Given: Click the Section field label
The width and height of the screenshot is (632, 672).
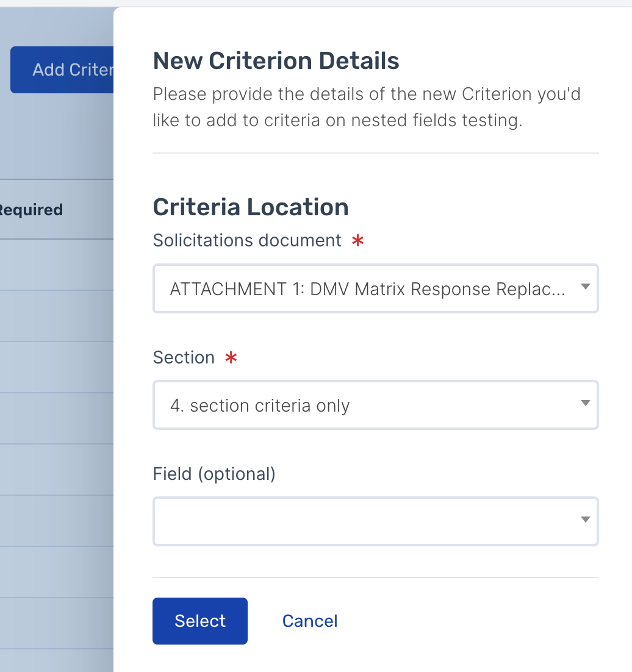Looking at the screenshot, I should tap(184, 357).
